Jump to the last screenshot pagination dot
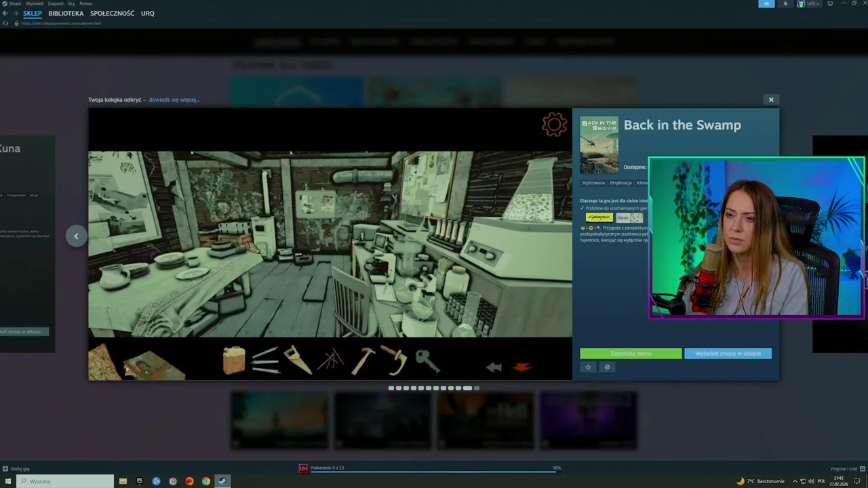 coord(477,388)
